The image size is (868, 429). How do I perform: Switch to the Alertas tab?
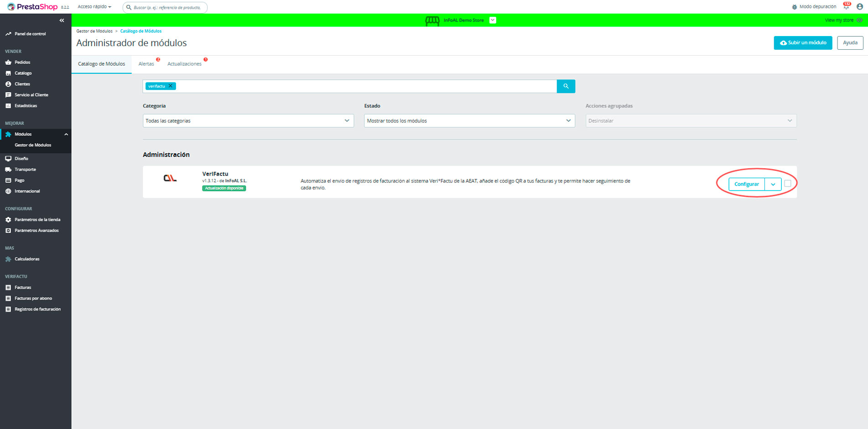146,64
